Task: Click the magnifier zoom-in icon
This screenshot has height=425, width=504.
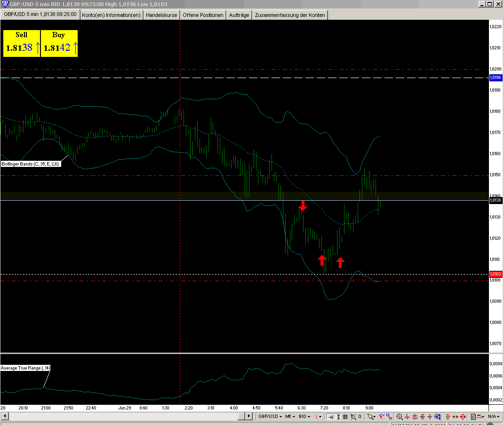Action: tap(400, 417)
